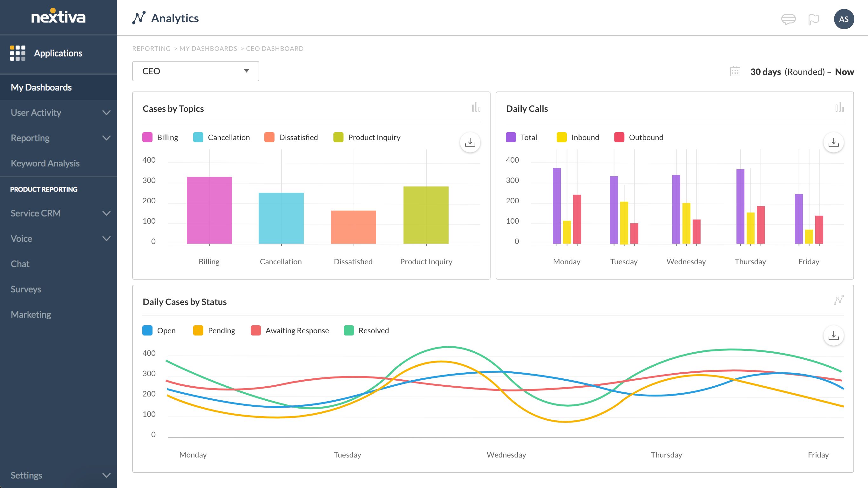868x488 pixels.
Task: Download the Daily Calls chart
Action: point(834,142)
